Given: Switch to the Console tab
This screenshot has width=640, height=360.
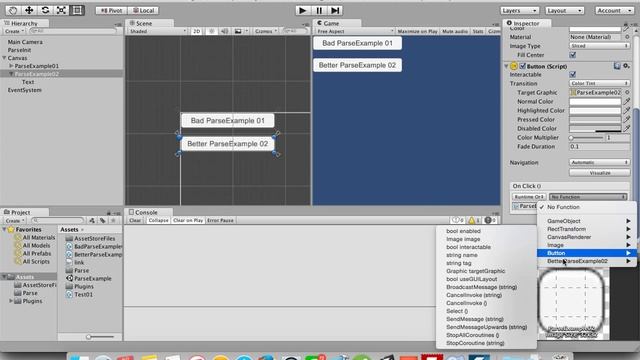Looking at the screenshot, I should [146, 212].
